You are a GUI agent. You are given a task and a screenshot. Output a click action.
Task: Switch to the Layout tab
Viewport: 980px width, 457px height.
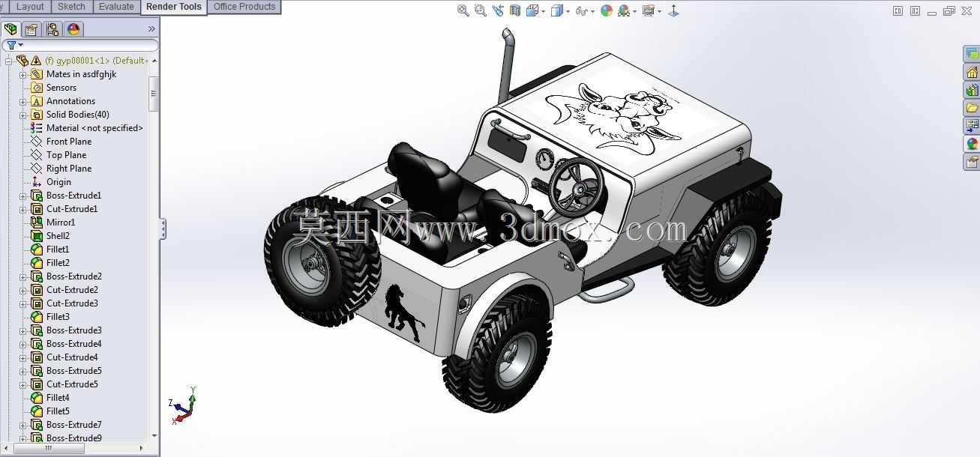(30, 7)
